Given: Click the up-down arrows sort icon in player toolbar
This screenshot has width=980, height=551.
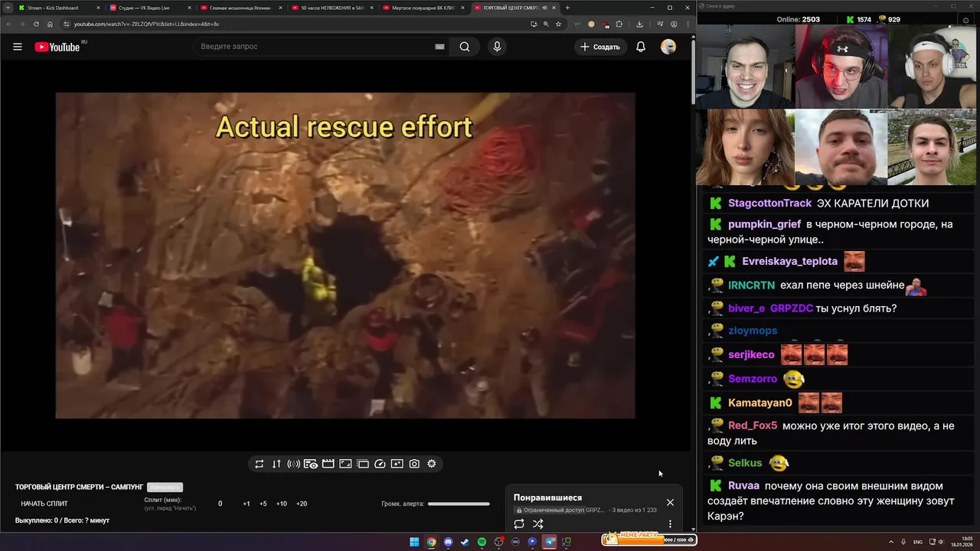Looking at the screenshot, I should point(276,464).
